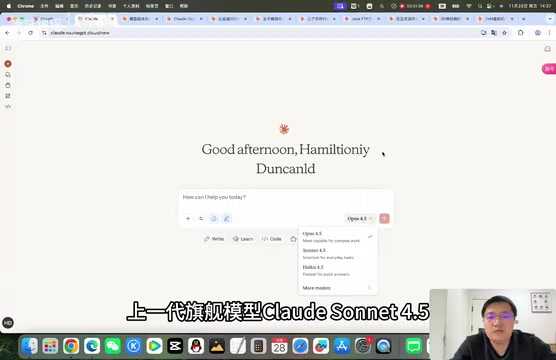Select Haiku 4.5 from model list

tap(338, 270)
